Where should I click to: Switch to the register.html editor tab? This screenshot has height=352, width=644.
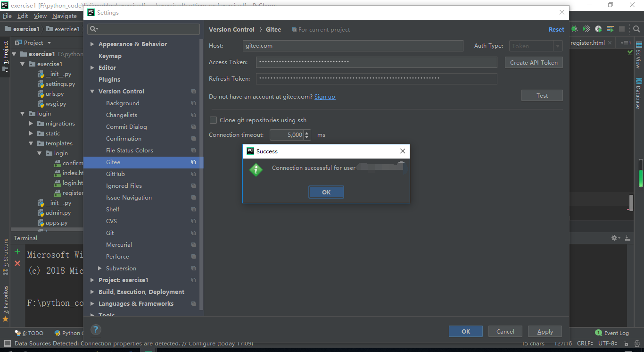(587, 42)
